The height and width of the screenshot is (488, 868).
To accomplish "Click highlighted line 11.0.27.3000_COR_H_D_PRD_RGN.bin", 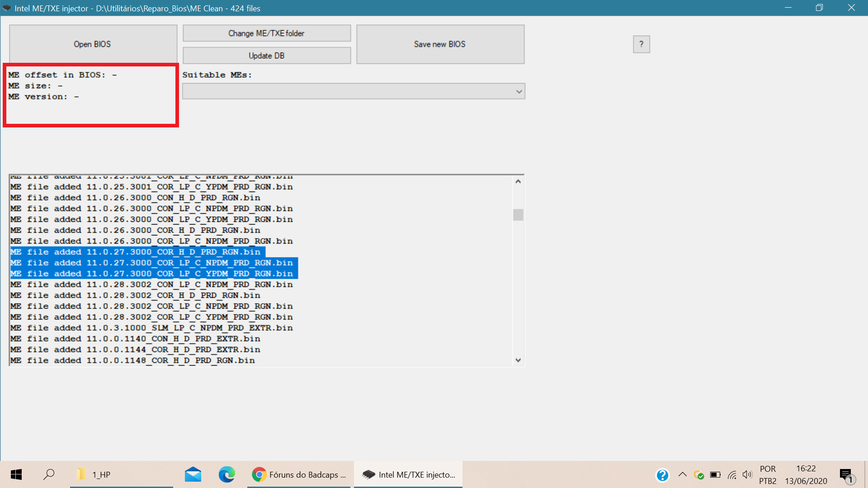I will pyautogui.click(x=138, y=252).
